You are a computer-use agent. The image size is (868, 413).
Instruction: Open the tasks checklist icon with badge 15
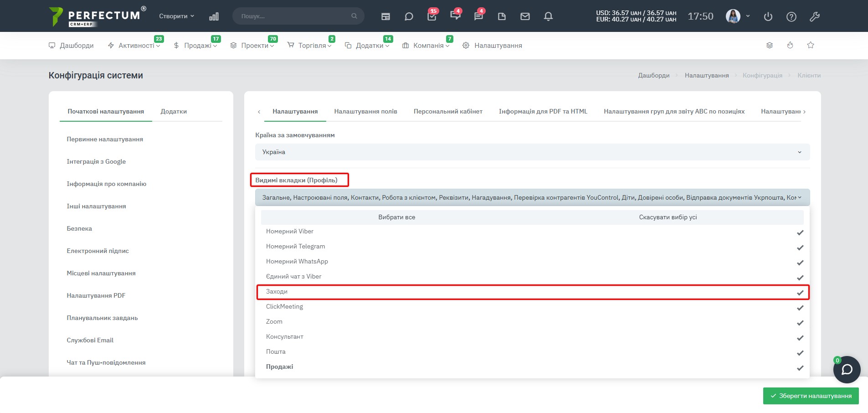[432, 15]
